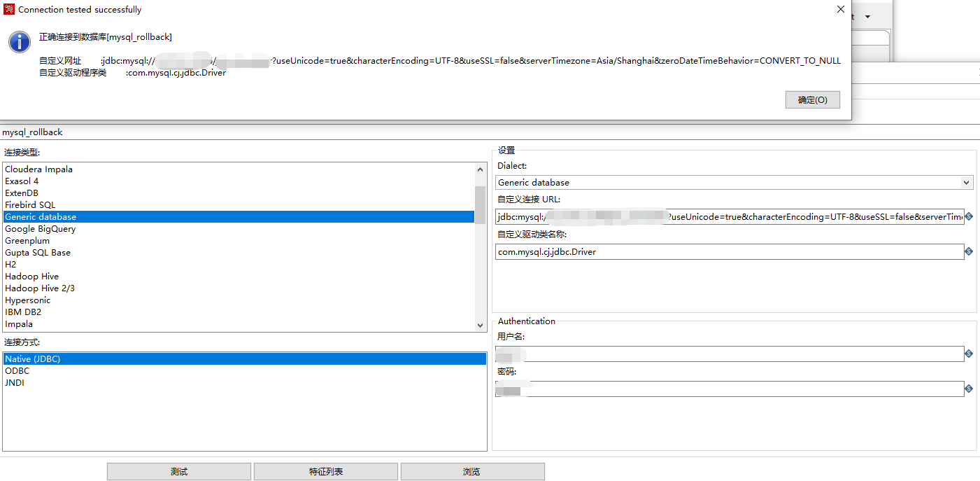This screenshot has width=980, height=481.
Task: Click scrollbar down arrow of connection type list
Action: click(x=480, y=324)
